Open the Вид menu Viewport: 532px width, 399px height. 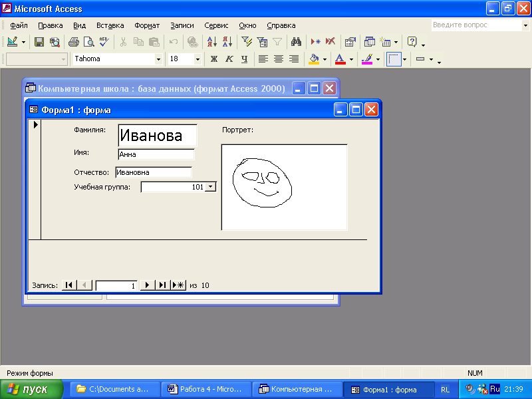pos(79,25)
